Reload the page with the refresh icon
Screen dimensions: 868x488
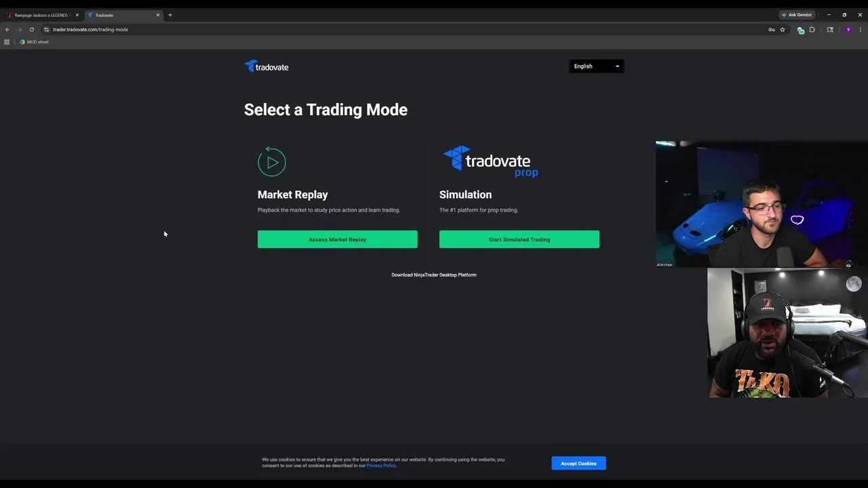32,30
